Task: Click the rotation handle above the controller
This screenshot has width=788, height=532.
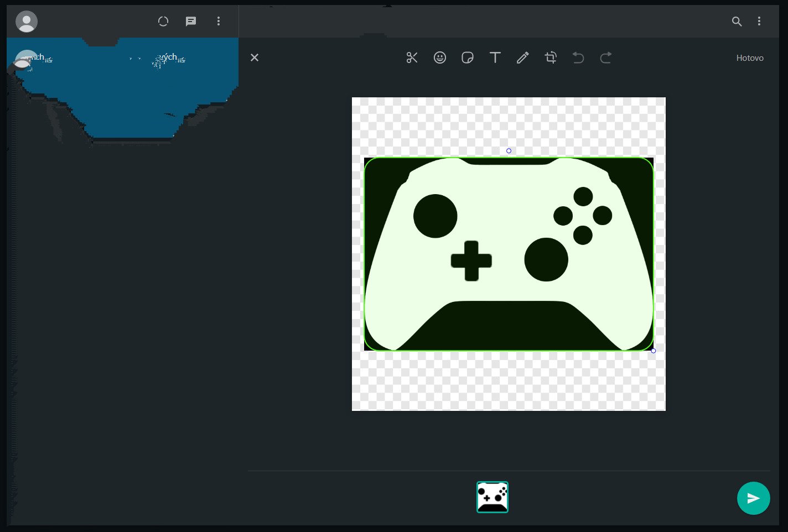Action: pyautogui.click(x=509, y=151)
